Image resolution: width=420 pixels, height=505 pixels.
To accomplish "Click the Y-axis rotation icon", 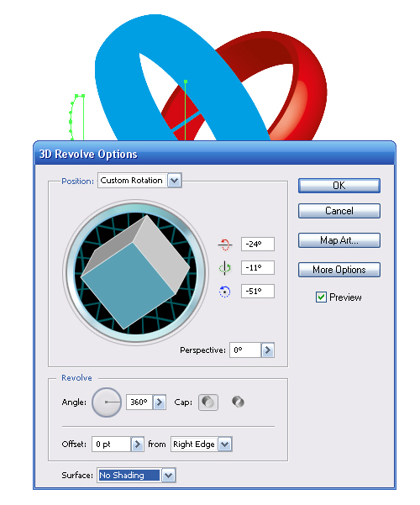I will (225, 268).
